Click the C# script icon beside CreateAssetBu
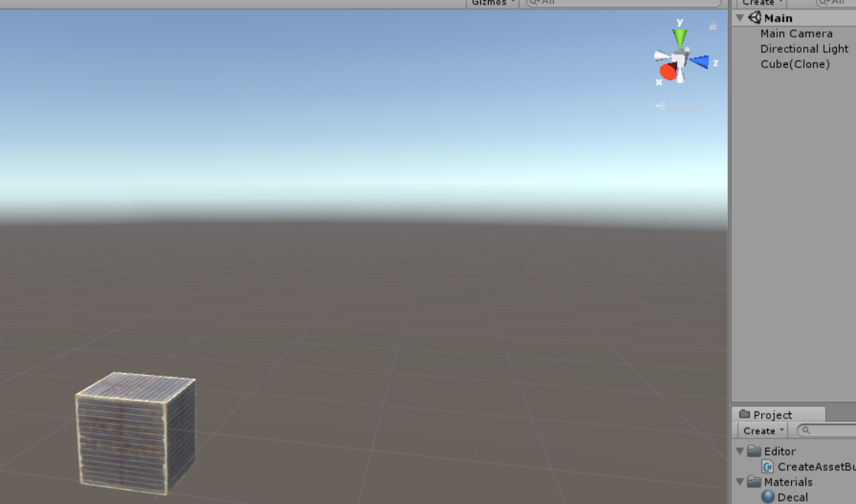Image resolution: width=856 pixels, height=504 pixels. coord(767,467)
